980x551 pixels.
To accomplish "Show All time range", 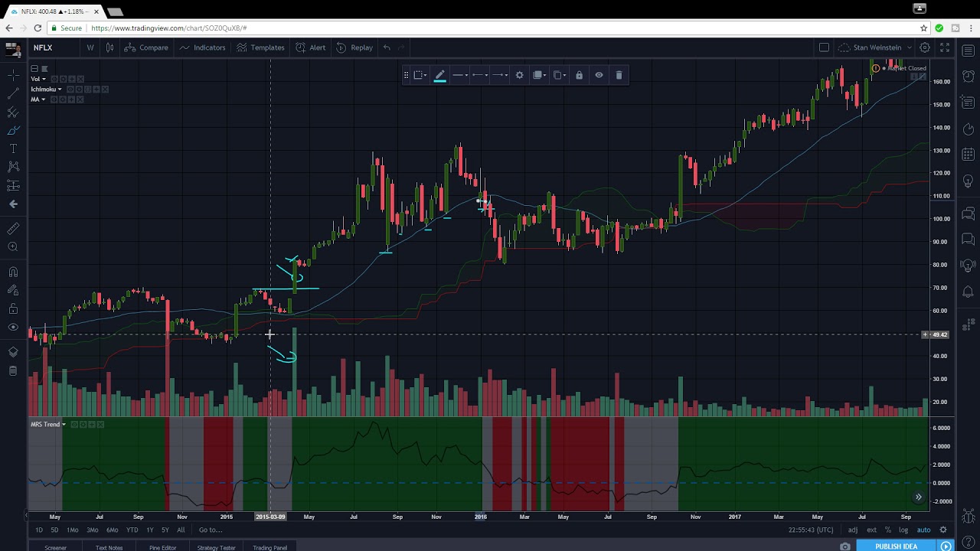I will [x=181, y=530].
